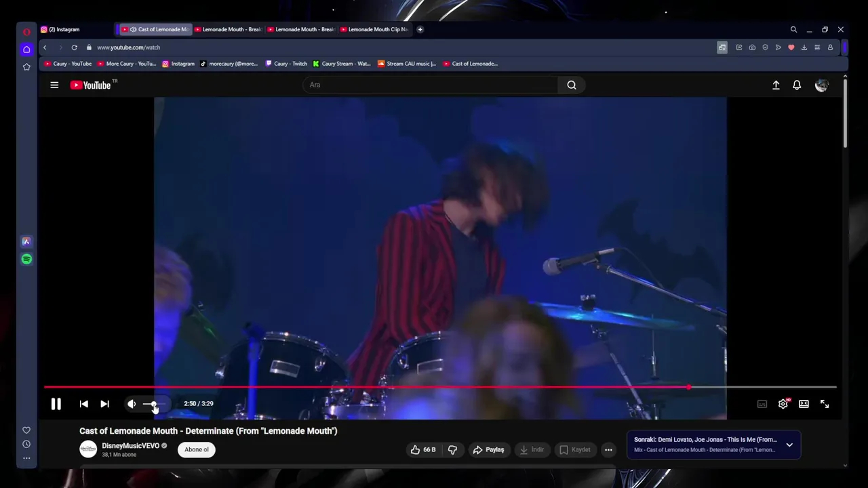Open the YouTube account avatar menu
This screenshot has height=488, width=868.
pyautogui.click(x=822, y=85)
